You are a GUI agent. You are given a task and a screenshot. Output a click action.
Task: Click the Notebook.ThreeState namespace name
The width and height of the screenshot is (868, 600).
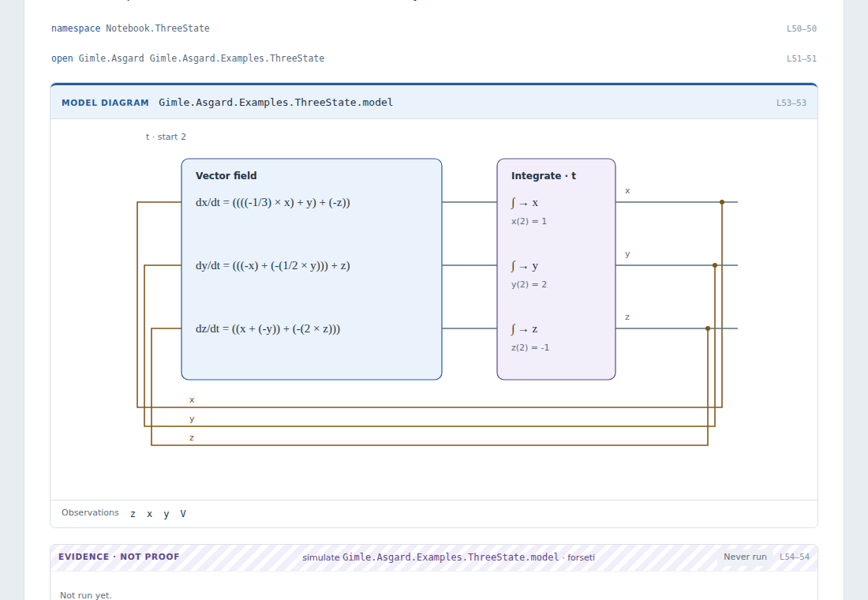(x=158, y=28)
